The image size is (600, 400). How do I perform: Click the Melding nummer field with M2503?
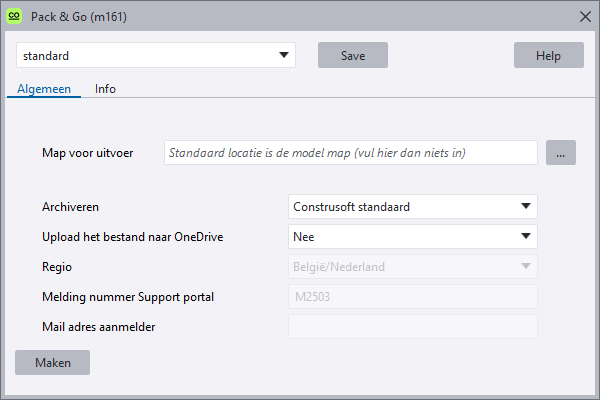coord(412,297)
